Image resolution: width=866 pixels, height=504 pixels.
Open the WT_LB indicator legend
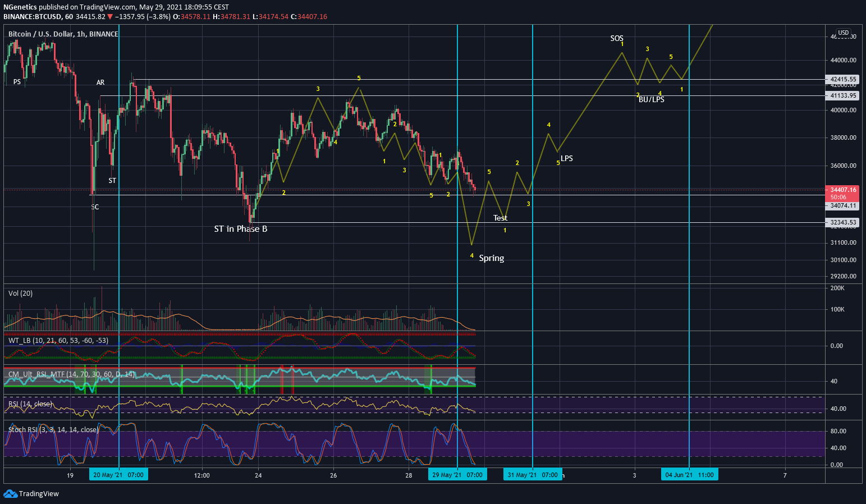click(x=58, y=341)
